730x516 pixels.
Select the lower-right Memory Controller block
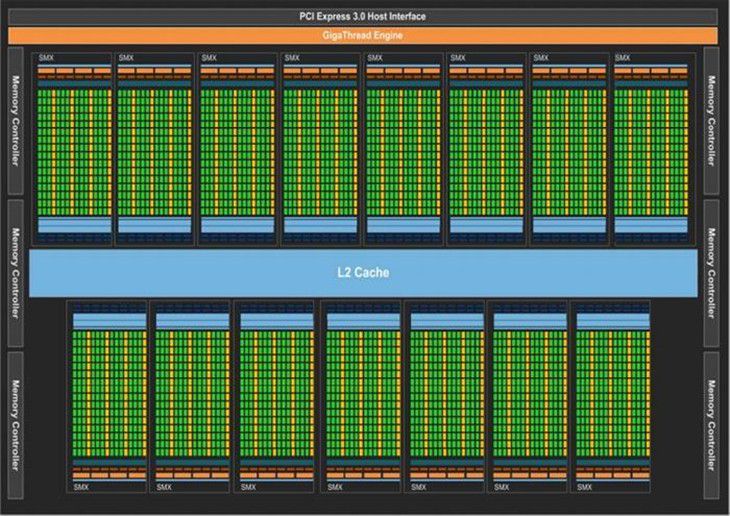pos(711,425)
